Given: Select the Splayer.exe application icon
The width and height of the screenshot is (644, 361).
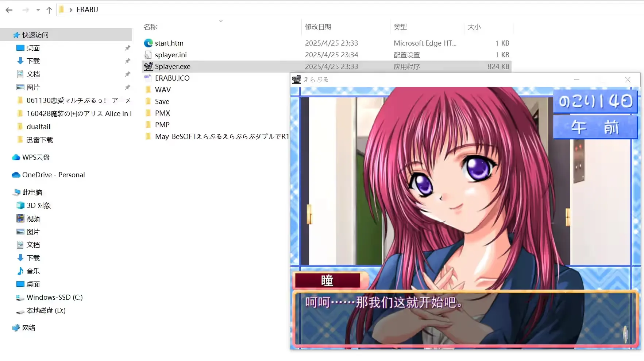Looking at the screenshot, I should [148, 66].
